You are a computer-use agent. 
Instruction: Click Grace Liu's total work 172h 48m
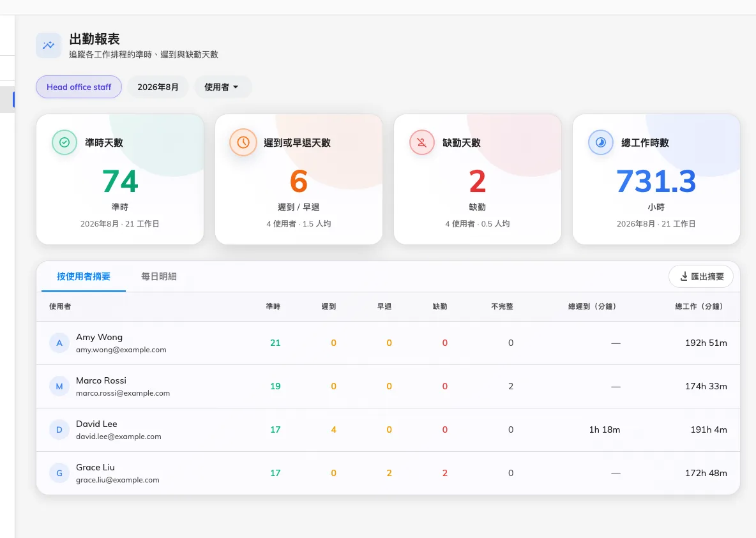706,474
